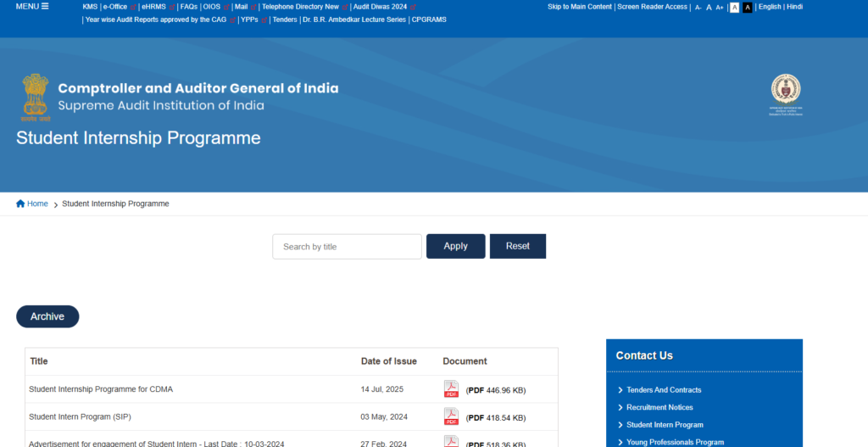Click Screen Reader Access link
The width and height of the screenshot is (868, 447).
(x=652, y=7)
